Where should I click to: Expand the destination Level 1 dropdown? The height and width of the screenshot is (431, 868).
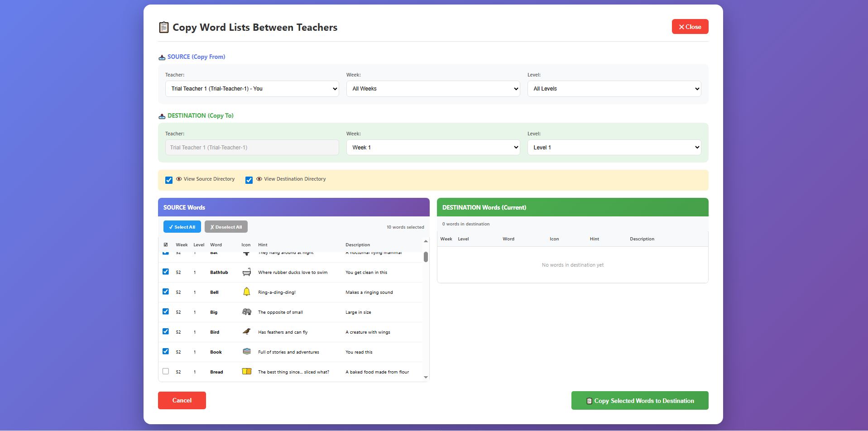point(614,148)
